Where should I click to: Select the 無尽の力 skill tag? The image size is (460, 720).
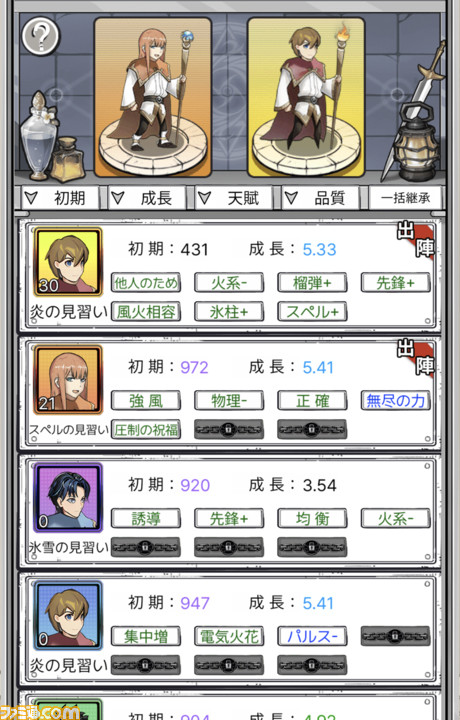click(x=395, y=400)
